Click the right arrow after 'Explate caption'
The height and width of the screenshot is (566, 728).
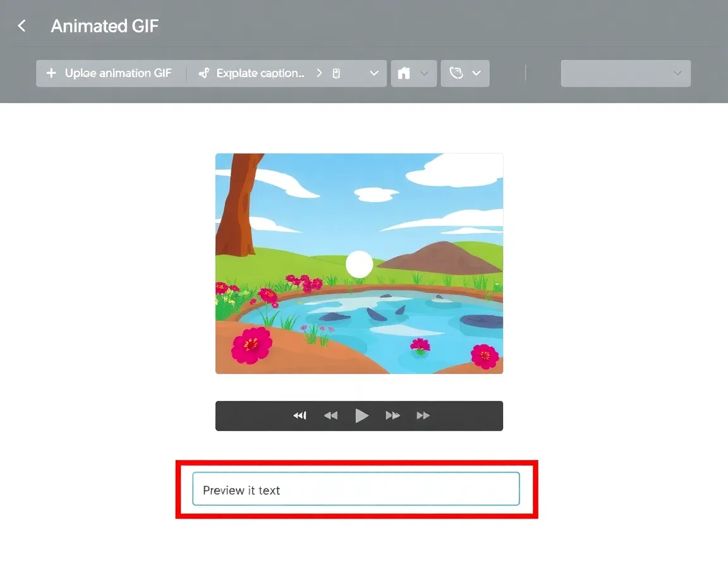coord(319,73)
